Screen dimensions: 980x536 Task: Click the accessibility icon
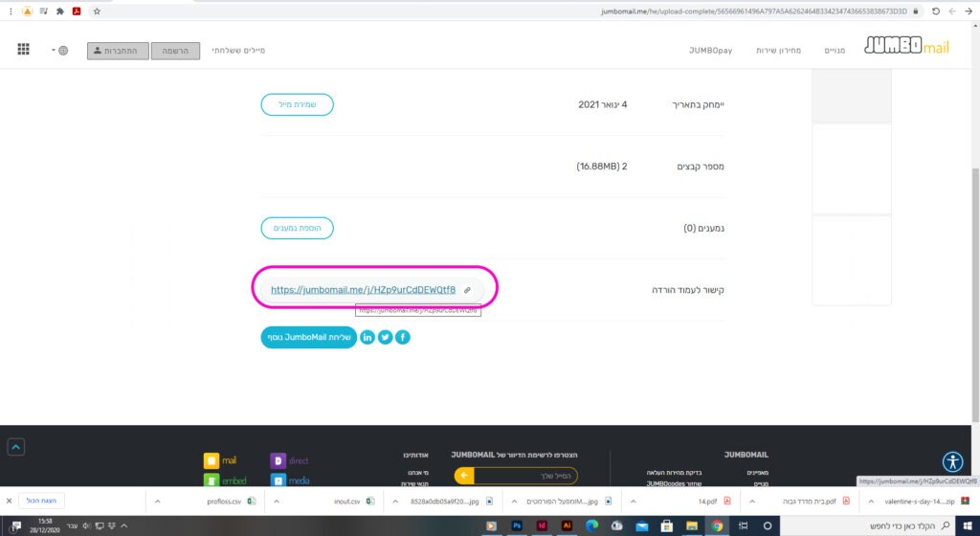click(951, 462)
